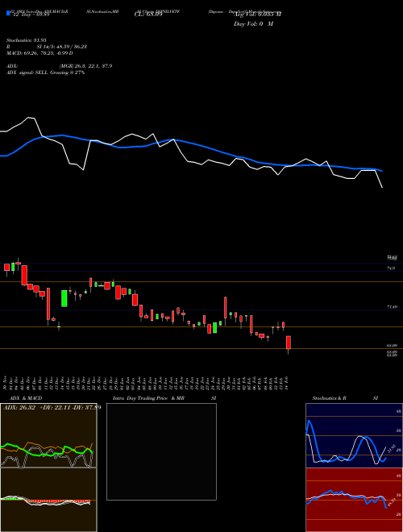Click the 'CL: 68.09' closing price text
This screenshot has width=403, height=532.
(148, 15)
